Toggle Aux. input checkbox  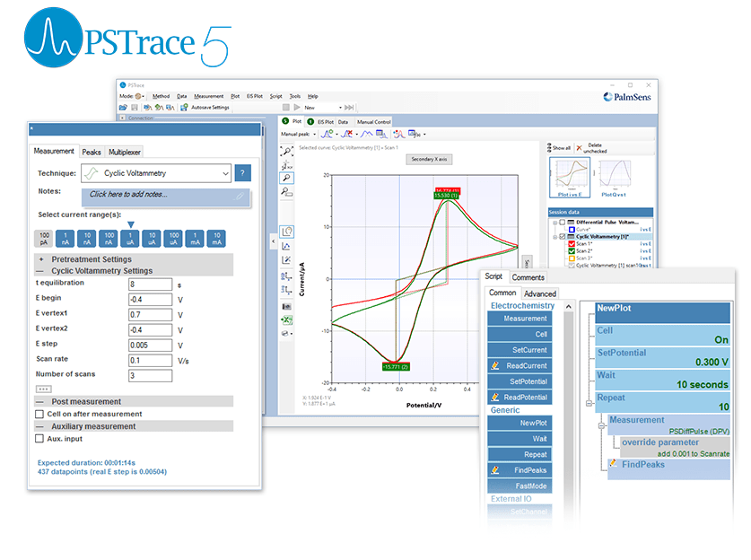point(39,439)
